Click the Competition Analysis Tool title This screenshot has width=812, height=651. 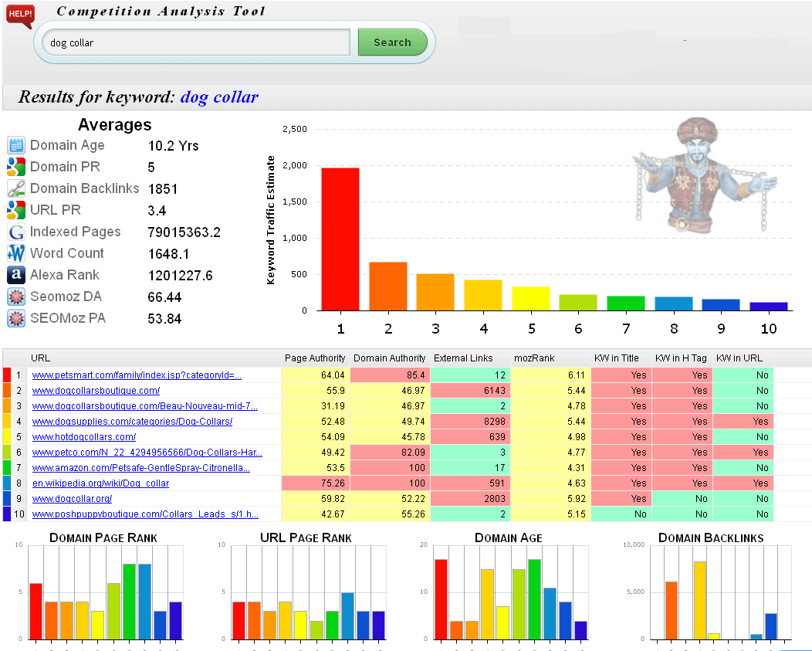coord(161,11)
